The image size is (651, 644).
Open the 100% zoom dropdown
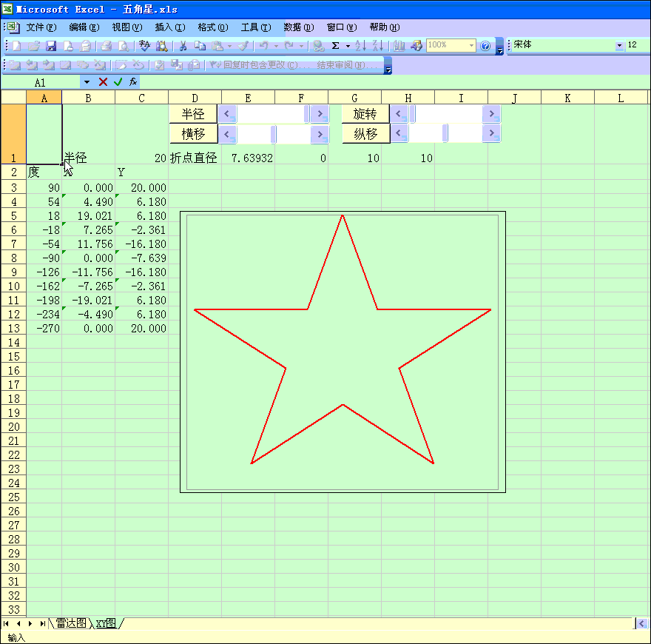(470, 46)
